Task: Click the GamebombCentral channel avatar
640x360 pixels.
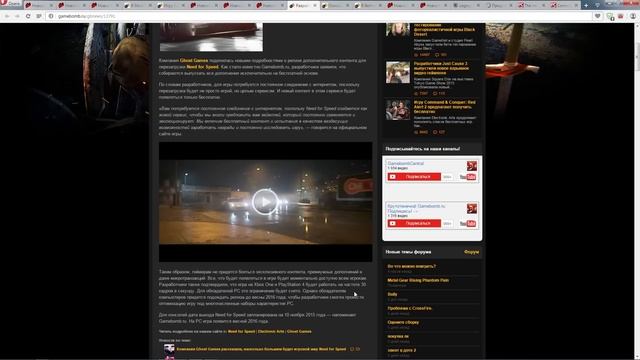Action: point(472,166)
